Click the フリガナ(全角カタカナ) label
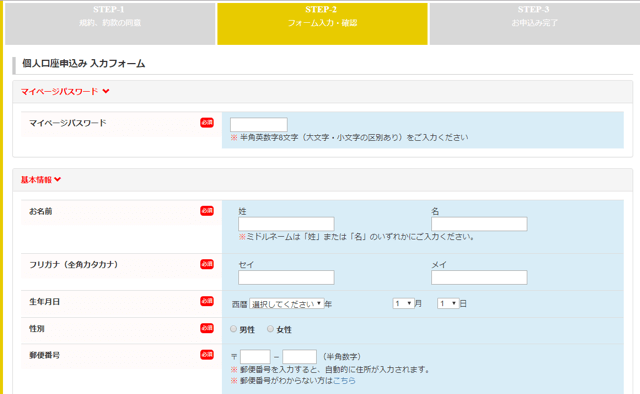Viewport: 640px width, 394px height. pyautogui.click(x=73, y=265)
